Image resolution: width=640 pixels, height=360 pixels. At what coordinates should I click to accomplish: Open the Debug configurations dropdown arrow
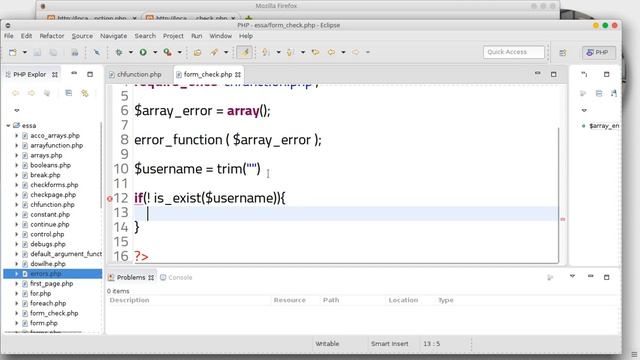[131, 52]
